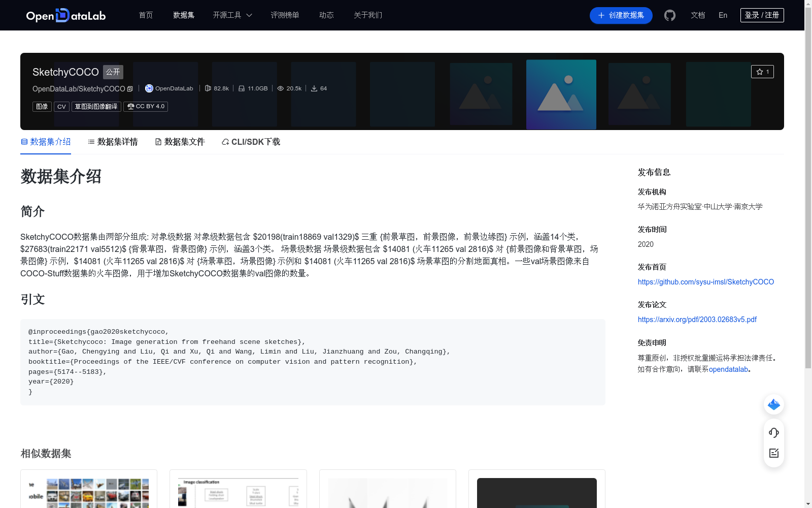This screenshot has width=812, height=508.
Task: Switch to CLI/SDK下载 tab
Action: click(x=251, y=142)
